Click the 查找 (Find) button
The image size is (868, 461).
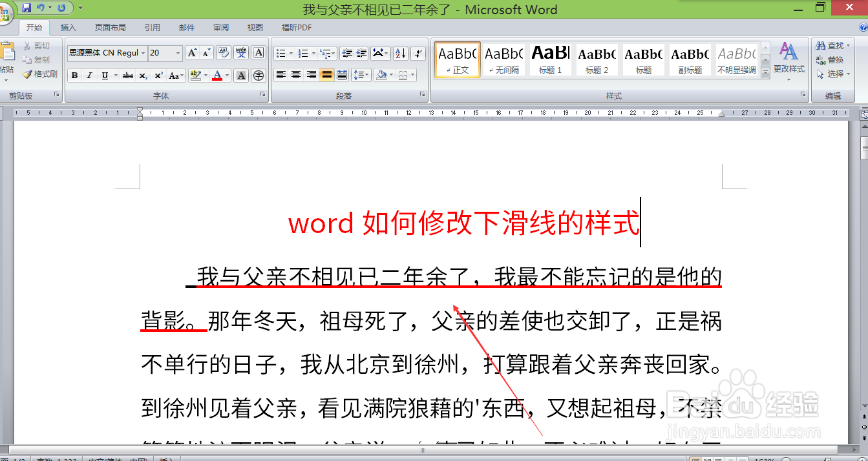click(833, 46)
